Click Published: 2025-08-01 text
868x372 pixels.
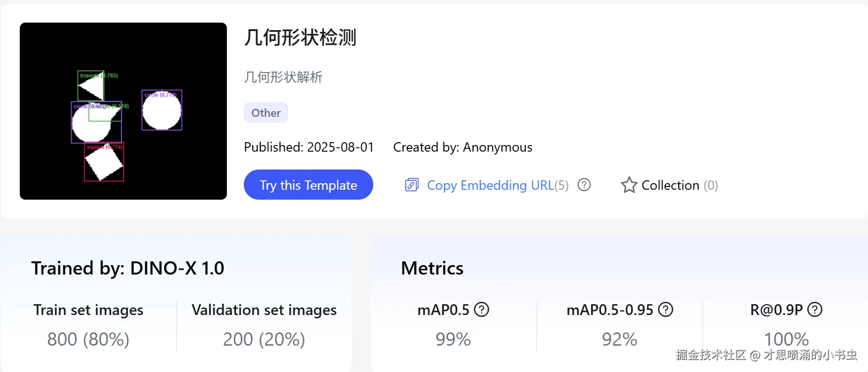coord(309,147)
